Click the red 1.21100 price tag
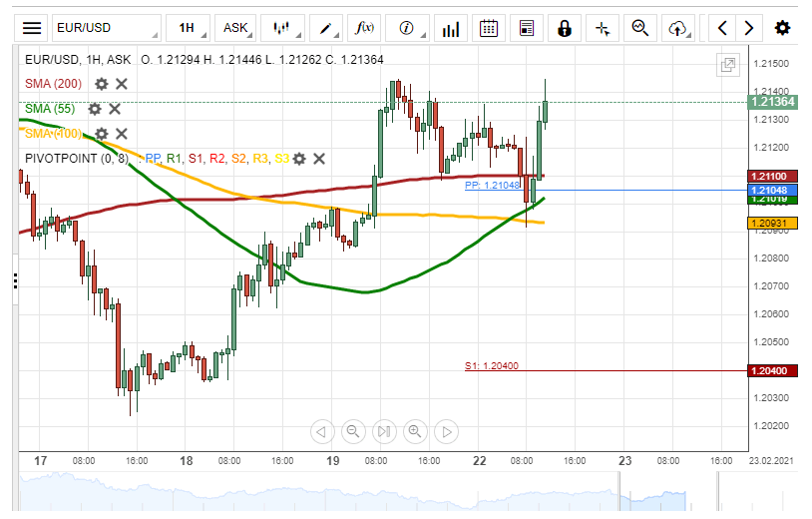Viewport: 812px width, 519px height. click(773, 176)
